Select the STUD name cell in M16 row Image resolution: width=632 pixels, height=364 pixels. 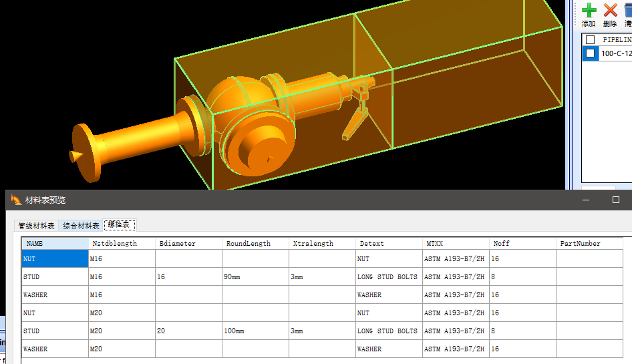click(x=55, y=277)
